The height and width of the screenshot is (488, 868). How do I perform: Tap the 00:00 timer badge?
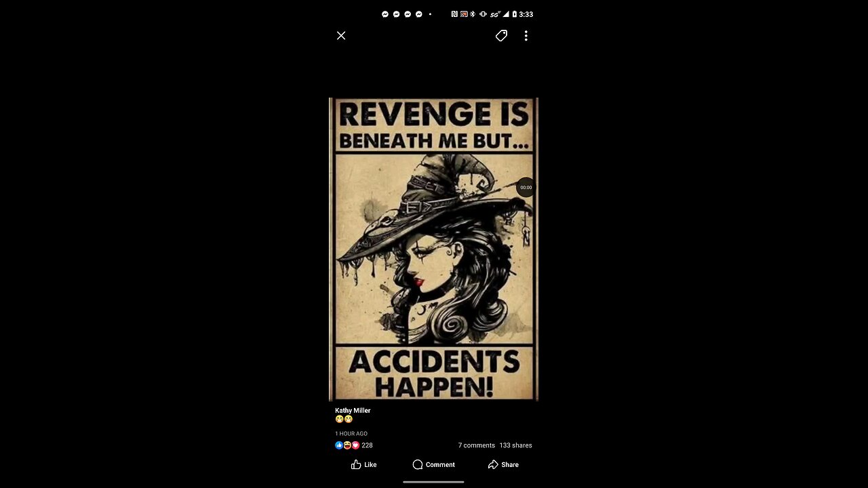point(526,187)
